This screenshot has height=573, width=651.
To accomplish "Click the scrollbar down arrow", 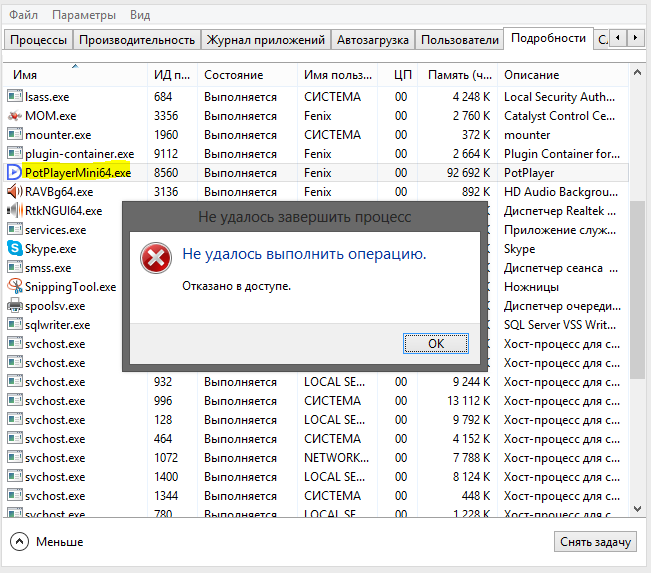I will pos(637,509).
